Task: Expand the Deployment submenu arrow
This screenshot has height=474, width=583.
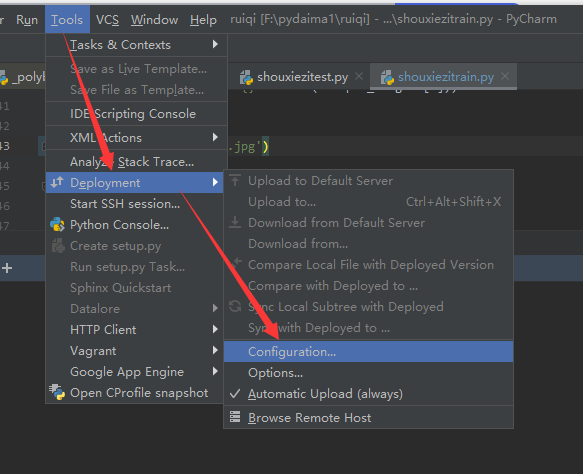Action: (215, 183)
